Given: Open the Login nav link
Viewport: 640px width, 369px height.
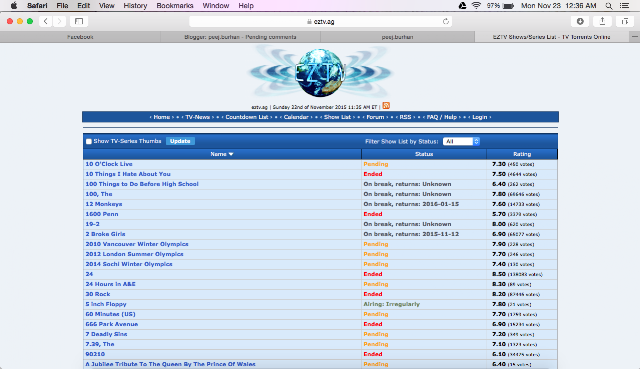Looking at the screenshot, I should [480, 117].
